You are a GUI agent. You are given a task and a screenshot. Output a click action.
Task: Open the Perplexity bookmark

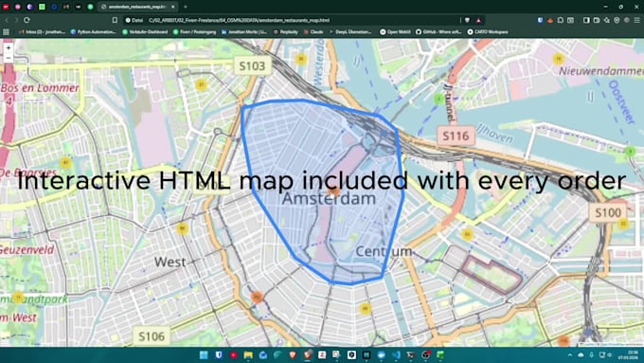click(286, 31)
